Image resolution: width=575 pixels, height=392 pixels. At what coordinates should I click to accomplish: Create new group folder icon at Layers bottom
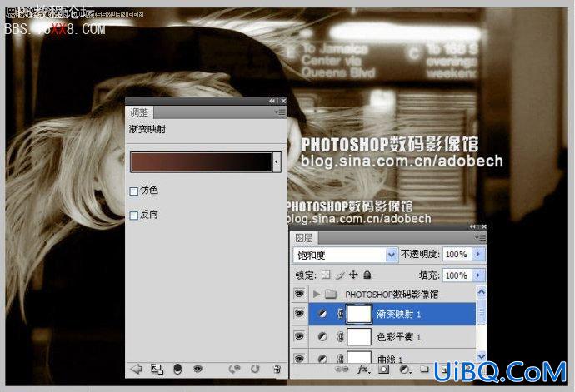point(425,369)
